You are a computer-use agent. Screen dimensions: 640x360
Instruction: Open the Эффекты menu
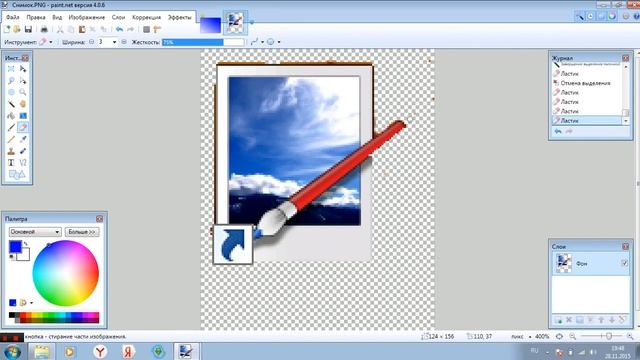click(180, 17)
